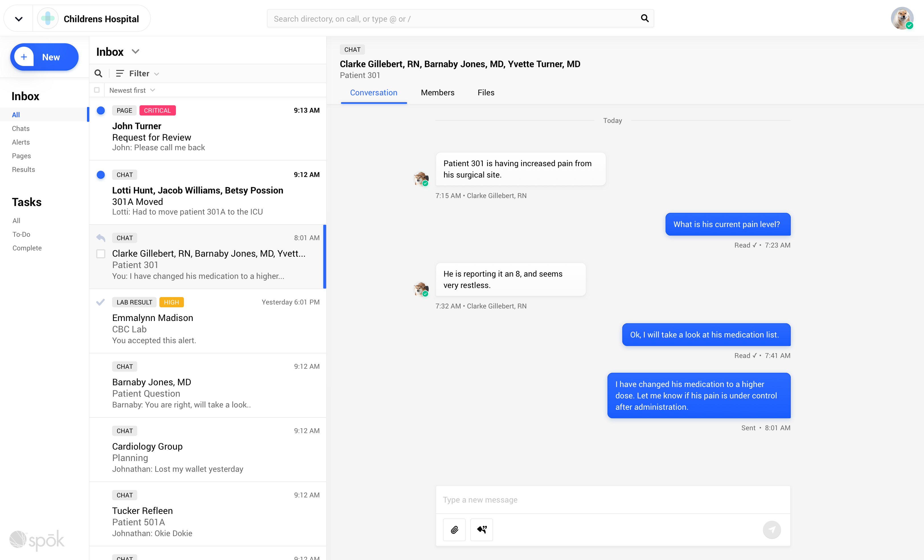Viewport: 924px width, 560px height.
Task: Select Alerts in the Inbox sidebar
Action: 20,142
